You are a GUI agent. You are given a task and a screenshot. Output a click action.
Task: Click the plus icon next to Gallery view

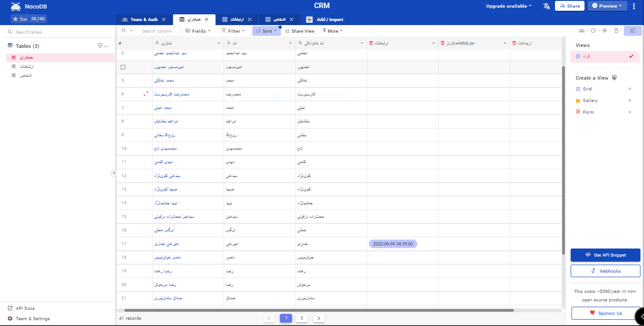[x=630, y=101]
